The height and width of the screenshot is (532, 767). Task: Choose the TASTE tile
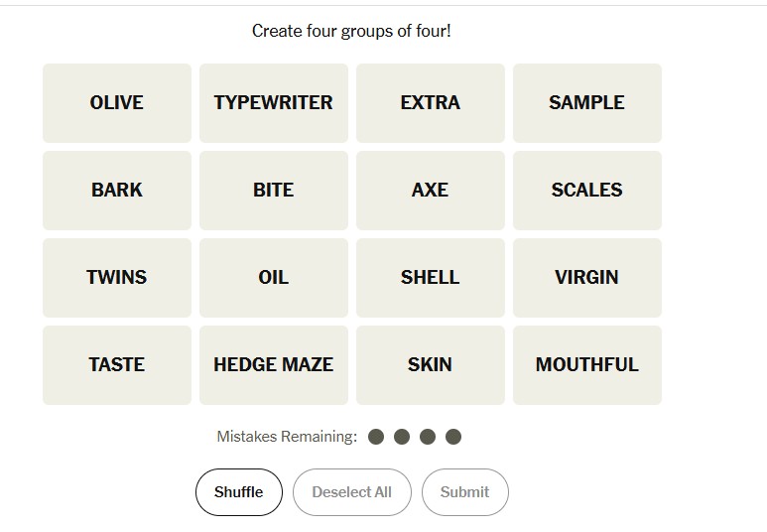117,365
